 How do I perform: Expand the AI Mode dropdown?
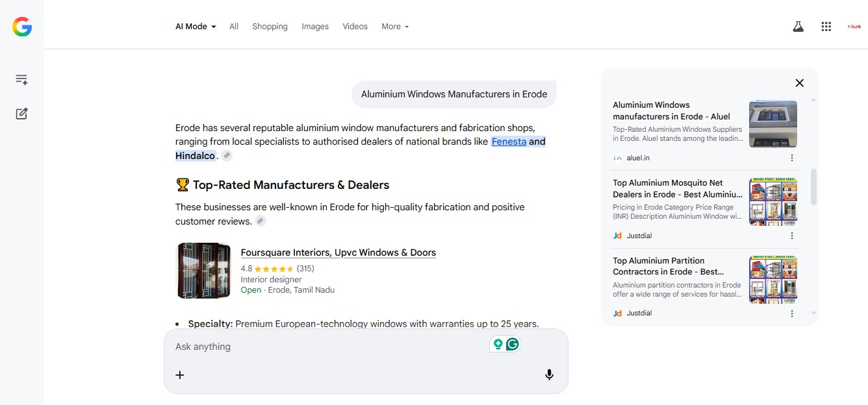(196, 27)
